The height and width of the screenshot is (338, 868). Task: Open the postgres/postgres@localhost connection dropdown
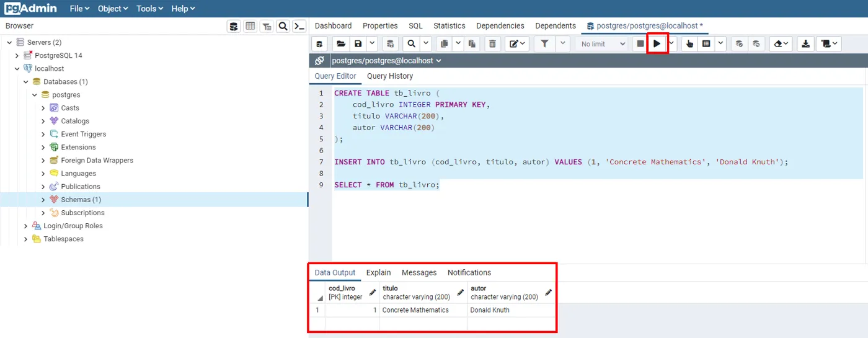point(386,61)
